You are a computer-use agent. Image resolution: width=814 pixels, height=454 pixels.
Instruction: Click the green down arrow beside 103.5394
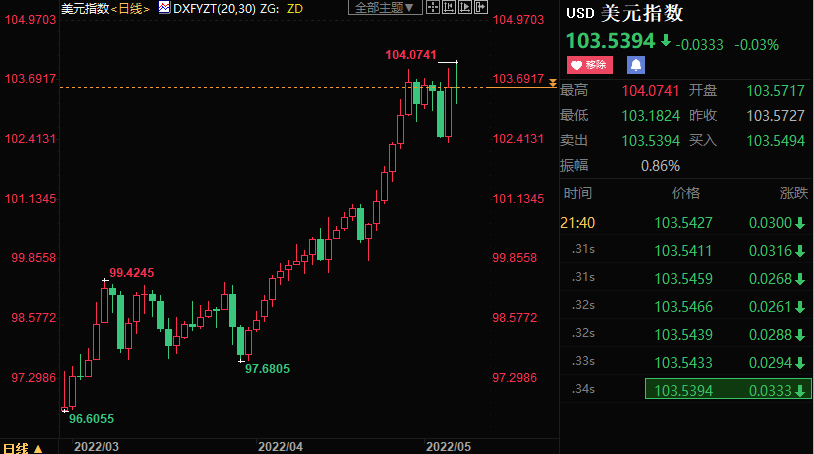[x=666, y=42]
